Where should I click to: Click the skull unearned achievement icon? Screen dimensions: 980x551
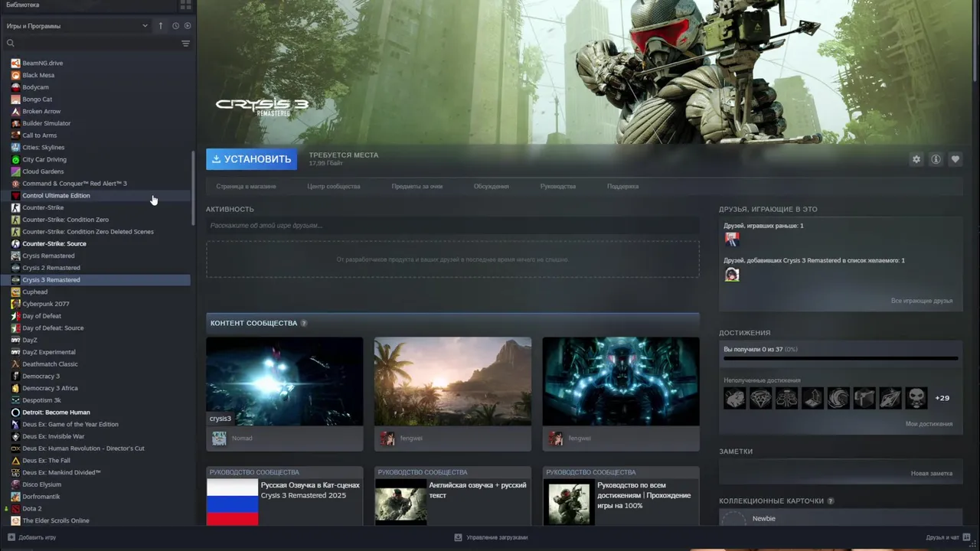point(916,398)
